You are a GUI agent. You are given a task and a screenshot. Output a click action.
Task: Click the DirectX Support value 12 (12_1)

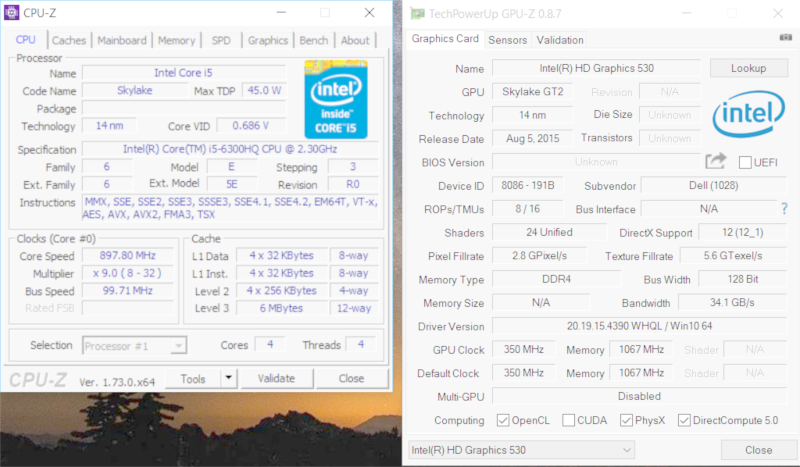tap(743, 232)
